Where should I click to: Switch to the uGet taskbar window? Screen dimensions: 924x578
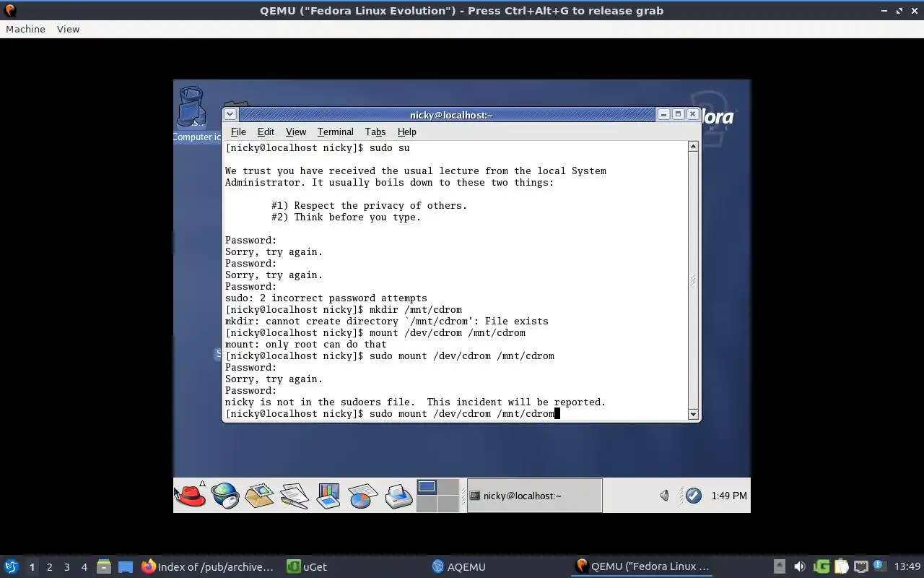tap(307, 567)
